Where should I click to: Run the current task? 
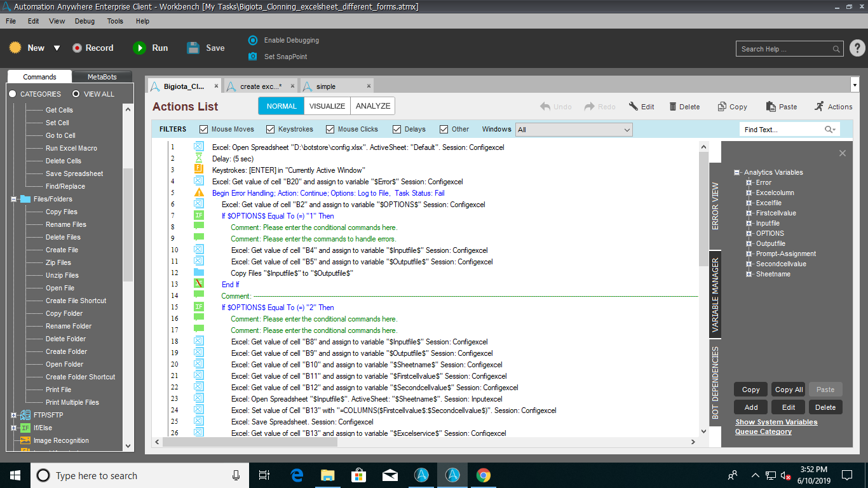[139, 48]
